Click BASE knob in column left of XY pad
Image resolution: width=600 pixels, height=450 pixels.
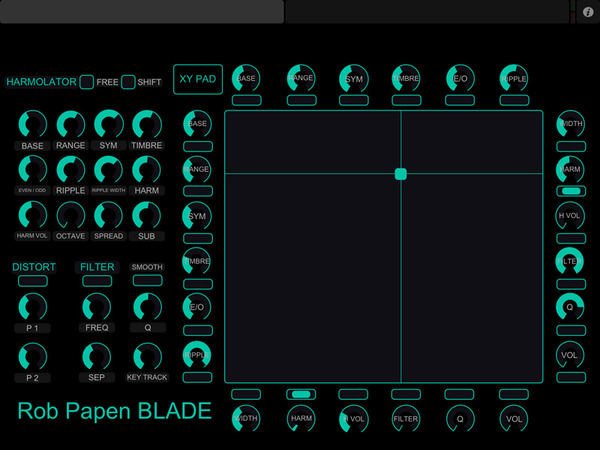click(197, 124)
